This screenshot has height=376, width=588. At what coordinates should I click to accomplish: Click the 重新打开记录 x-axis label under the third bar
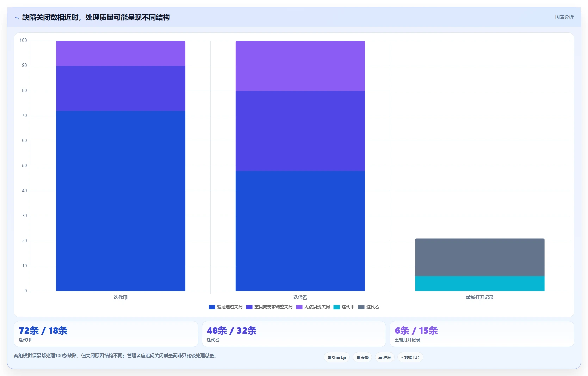(x=480, y=297)
